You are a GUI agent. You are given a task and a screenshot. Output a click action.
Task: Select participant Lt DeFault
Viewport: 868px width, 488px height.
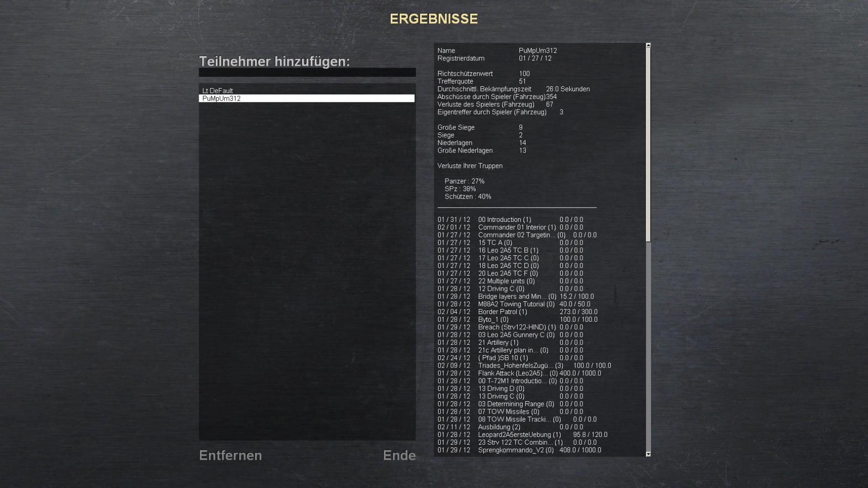(x=217, y=91)
